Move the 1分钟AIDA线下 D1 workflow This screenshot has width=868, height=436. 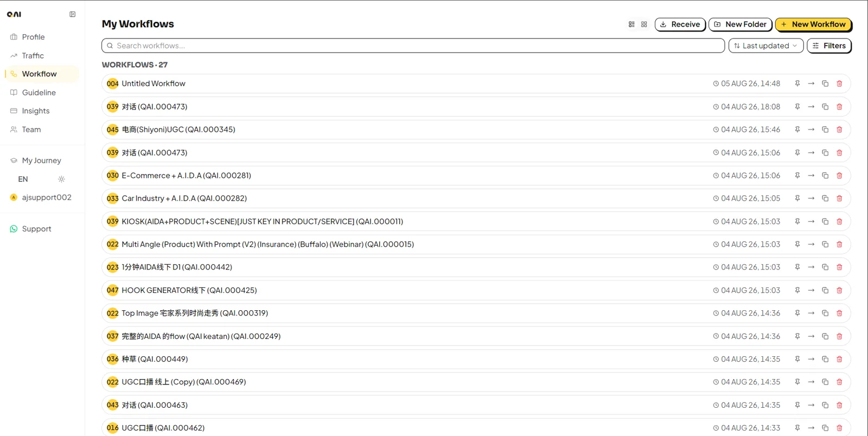(x=811, y=267)
